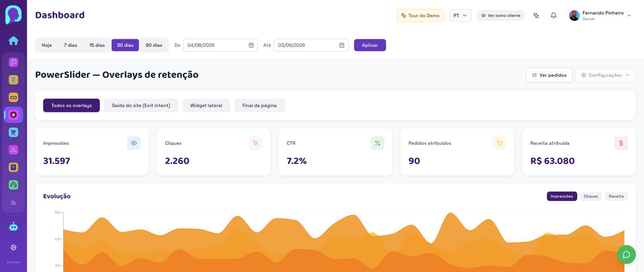Viewport: 644px width, 272px height.
Task: Open the magnifier search module icon
Action: tap(13, 62)
